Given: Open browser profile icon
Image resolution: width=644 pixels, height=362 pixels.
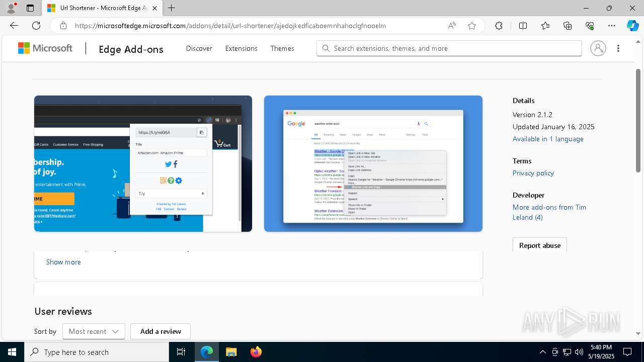Looking at the screenshot, I should click(x=11, y=8).
